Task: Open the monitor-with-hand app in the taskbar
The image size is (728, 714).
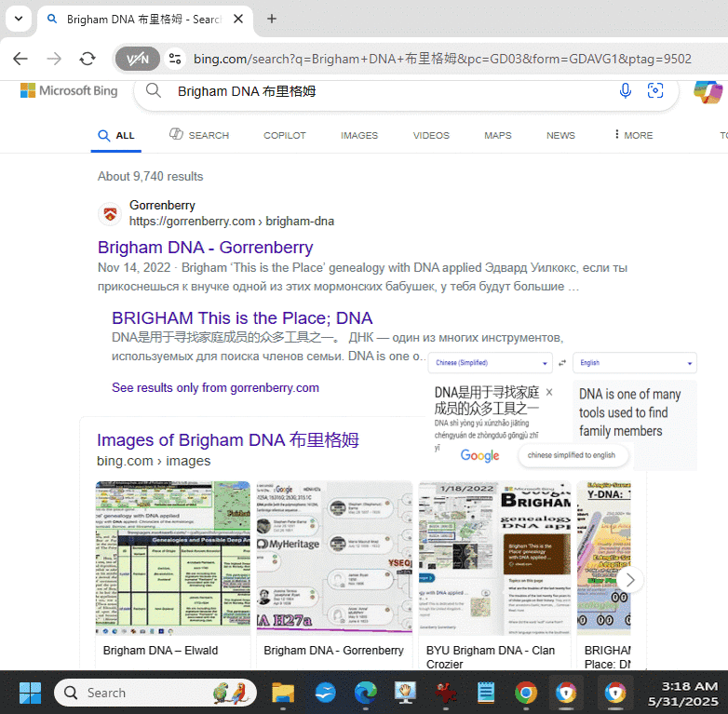Action: (x=405, y=693)
